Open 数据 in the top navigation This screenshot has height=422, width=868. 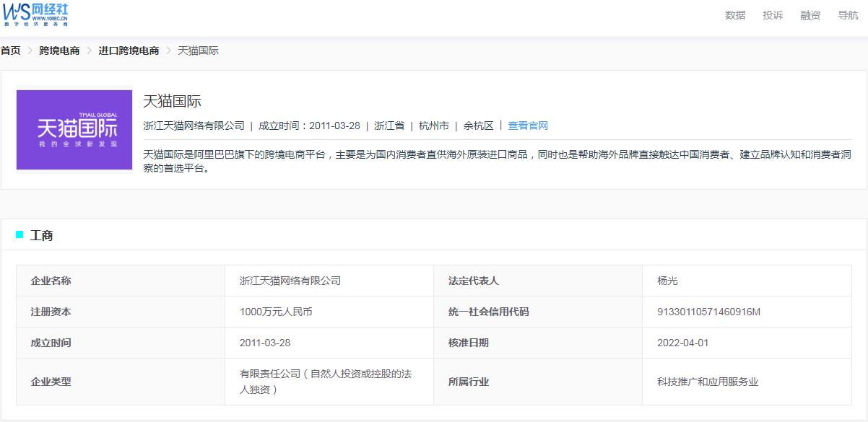735,14
